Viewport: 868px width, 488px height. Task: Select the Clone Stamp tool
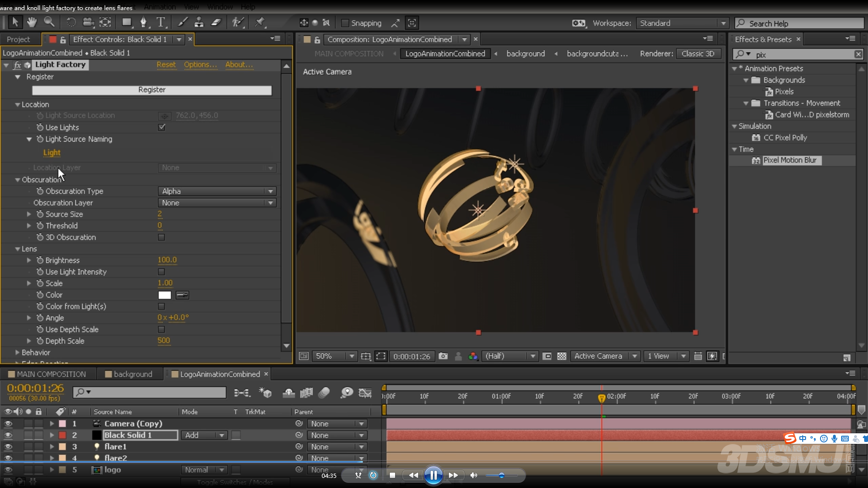point(199,22)
